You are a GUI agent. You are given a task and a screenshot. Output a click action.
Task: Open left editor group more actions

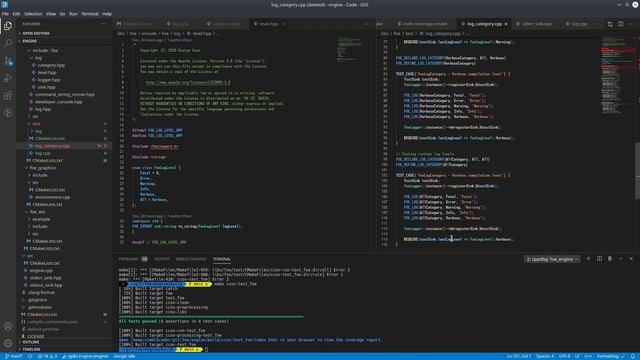(x=367, y=24)
